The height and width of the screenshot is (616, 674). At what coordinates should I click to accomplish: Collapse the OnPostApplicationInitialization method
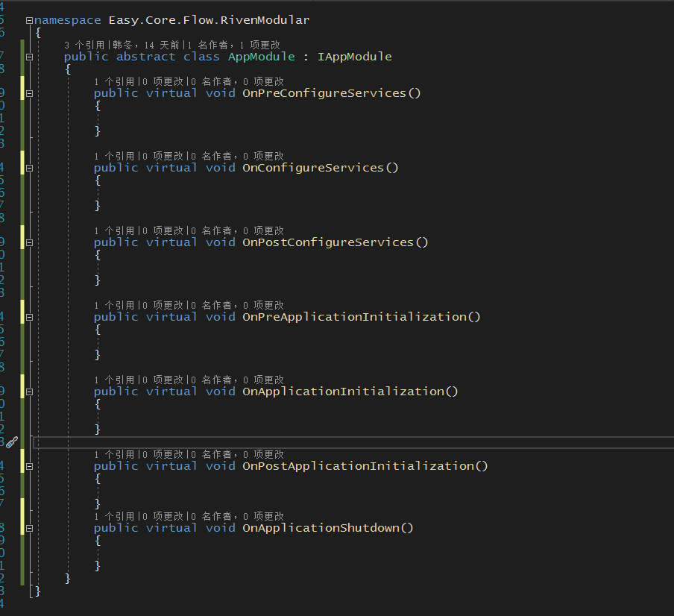point(29,466)
